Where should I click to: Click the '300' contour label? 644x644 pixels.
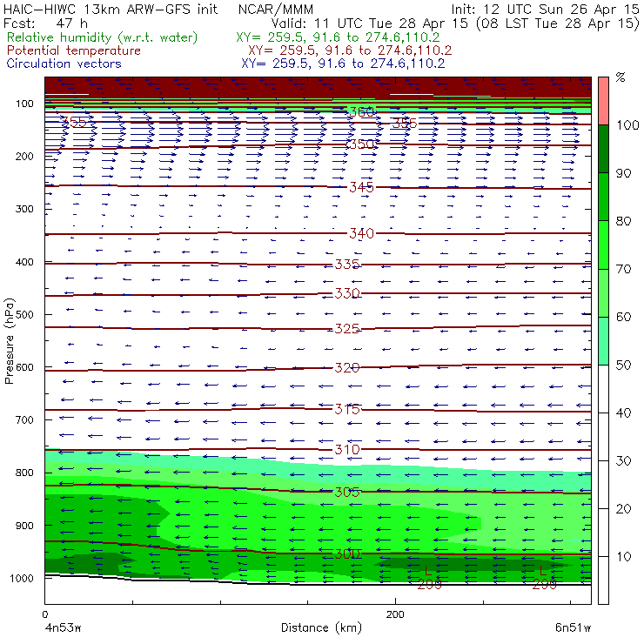coord(347,553)
